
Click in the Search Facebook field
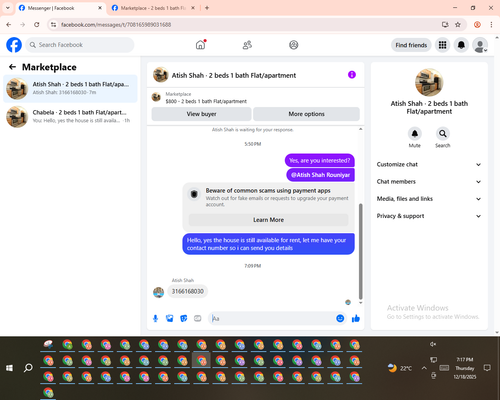pyautogui.click(x=80, y=45)
